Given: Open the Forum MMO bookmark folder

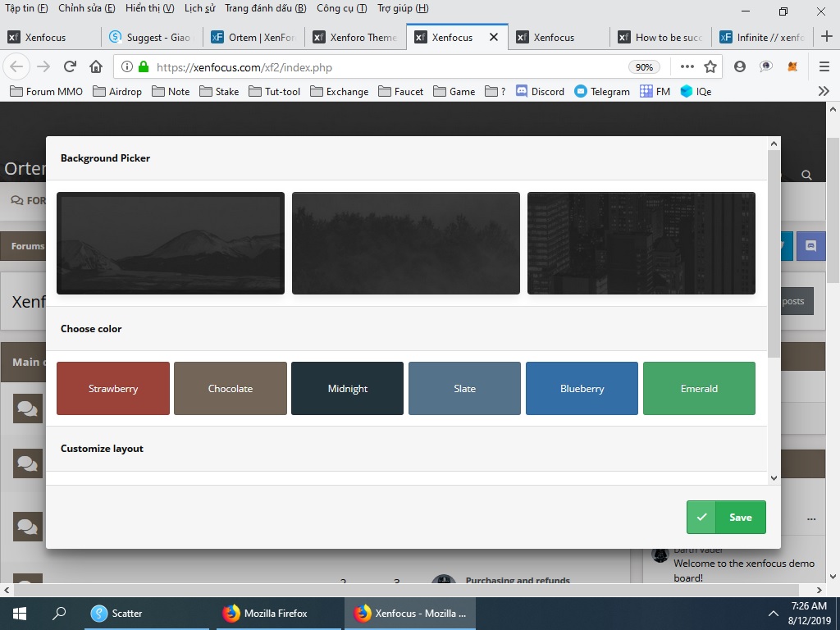Looking at the screenshot, I should 47,91.
